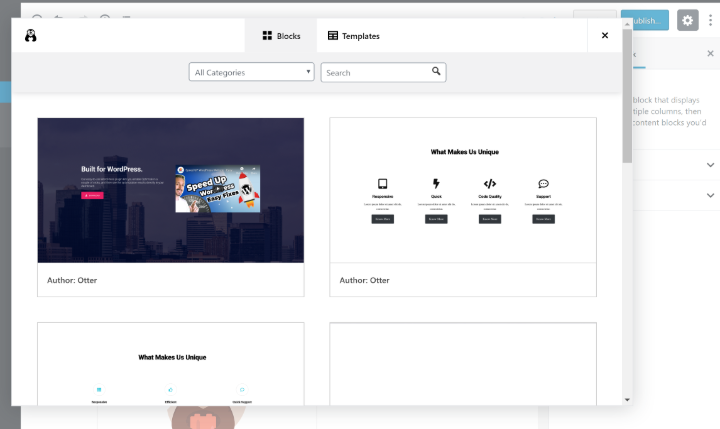
Task: Click the 'Author: Otter' text under the WordPress template
Action: (72, 280)
